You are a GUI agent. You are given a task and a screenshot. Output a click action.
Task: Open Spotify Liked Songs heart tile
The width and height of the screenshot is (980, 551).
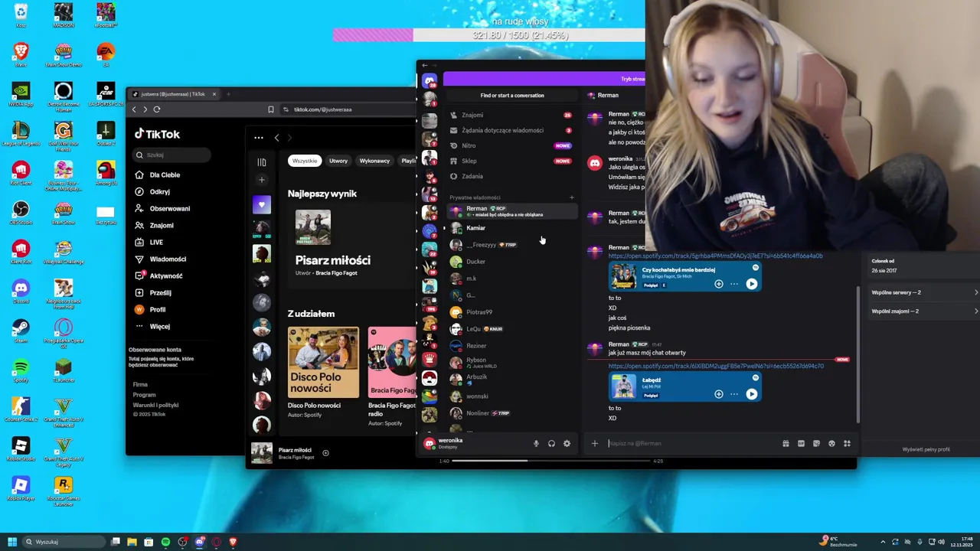coord(262,205)
